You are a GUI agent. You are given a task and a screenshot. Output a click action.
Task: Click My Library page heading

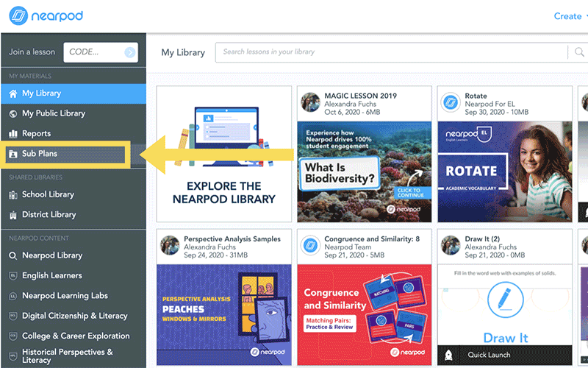coord(183,52)
